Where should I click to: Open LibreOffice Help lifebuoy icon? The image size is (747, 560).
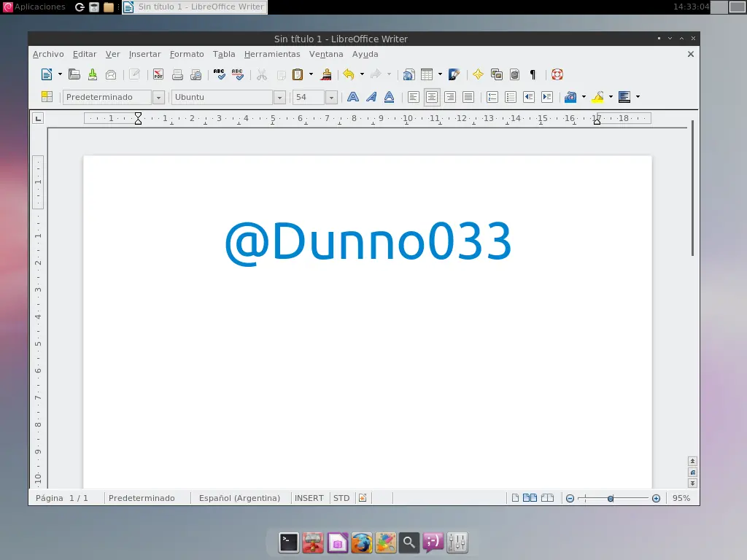tap(557, 74)
